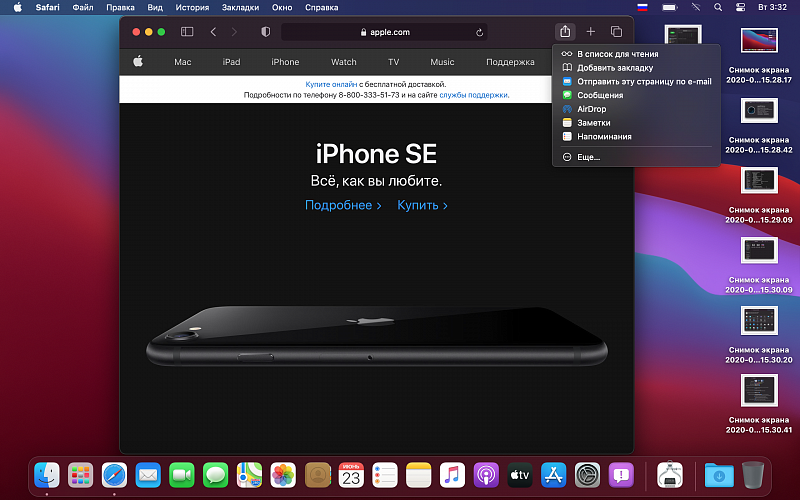
Task: Click "Еще…" in the share menu
Action: coord(636,157)
